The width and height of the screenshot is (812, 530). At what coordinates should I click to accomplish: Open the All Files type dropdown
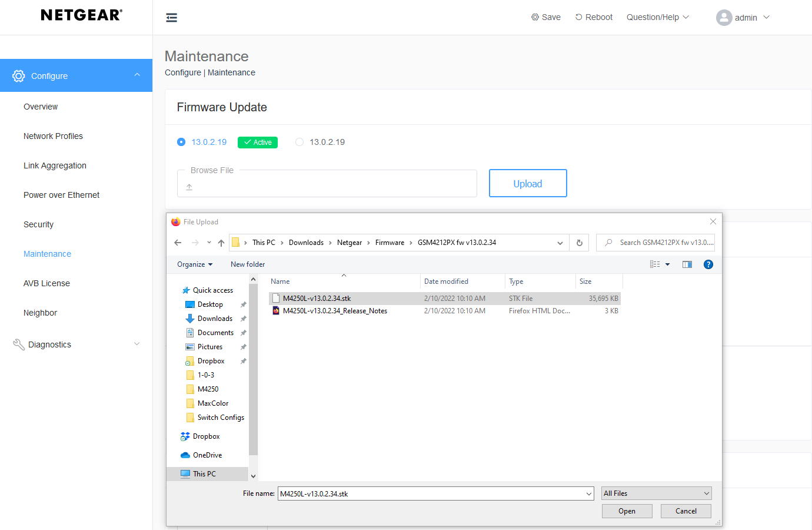[x=657, y=493]
